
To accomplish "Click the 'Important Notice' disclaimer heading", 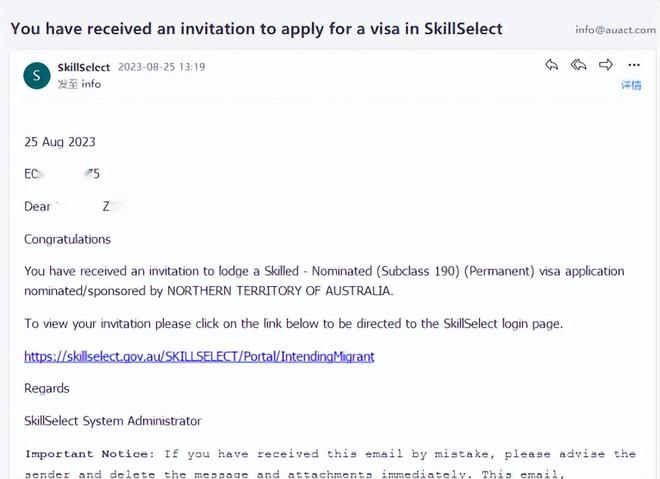I will 88,454.
